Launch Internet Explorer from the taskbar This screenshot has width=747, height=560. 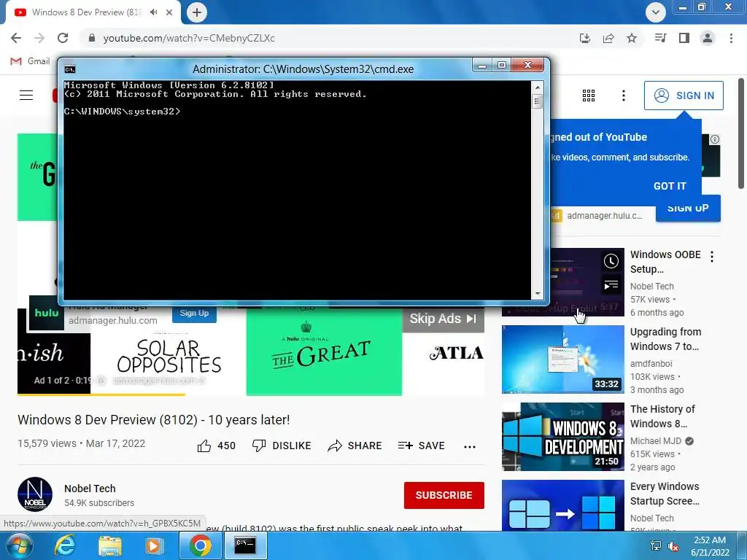tap(64, 545)
